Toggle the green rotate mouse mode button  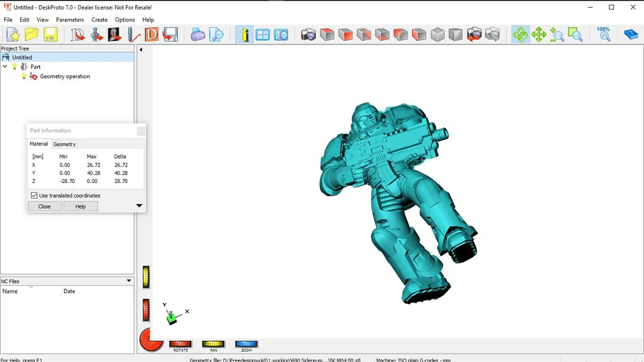click(521, 35)
